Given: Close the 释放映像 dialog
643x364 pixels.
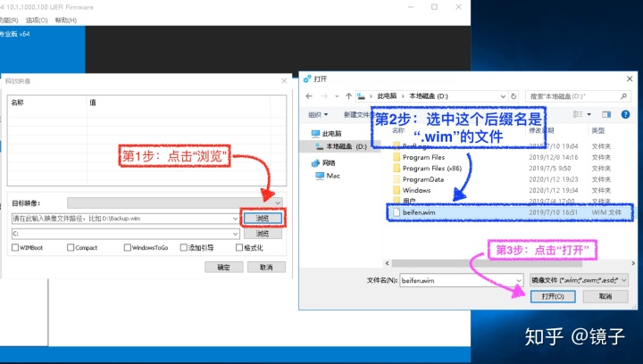Looking at the screenshot, I should click(x=284, y=81).
